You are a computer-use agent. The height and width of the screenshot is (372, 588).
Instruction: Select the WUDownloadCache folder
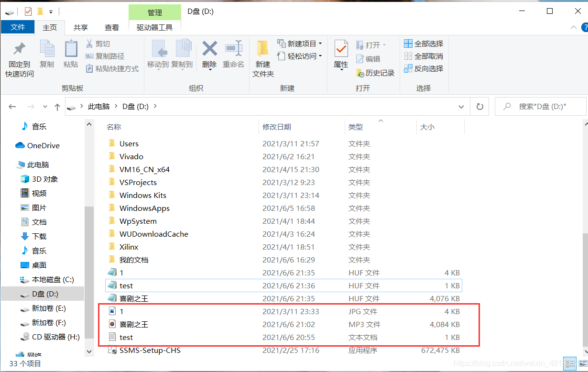pyautogui.click(x=284, y=234)
